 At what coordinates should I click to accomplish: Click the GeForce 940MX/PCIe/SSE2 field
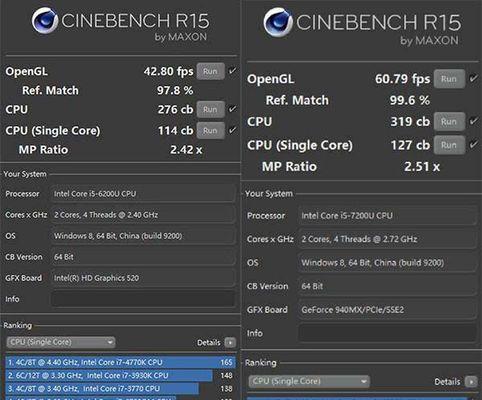(x=387, y=310)
